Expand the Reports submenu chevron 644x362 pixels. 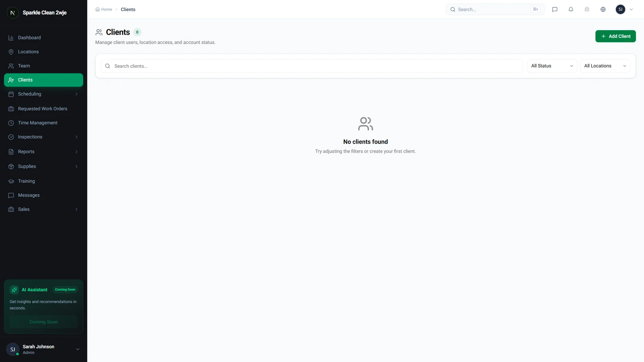pyautogui.click(x=76, y=152)
